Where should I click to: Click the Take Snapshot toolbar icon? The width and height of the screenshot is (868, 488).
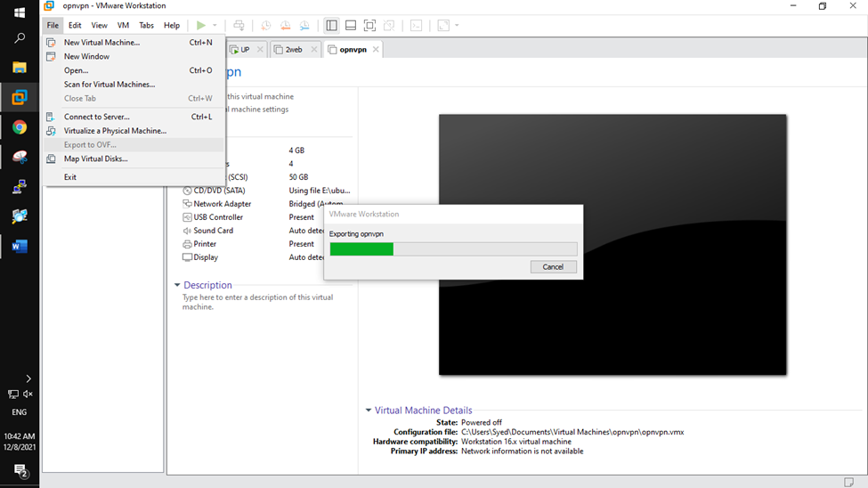click(x=266, y=26)
